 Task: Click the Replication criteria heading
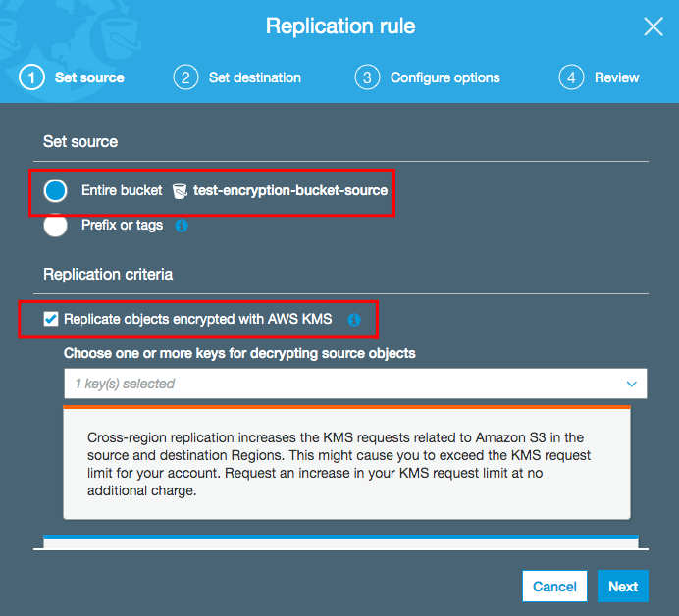click(108, 274)
